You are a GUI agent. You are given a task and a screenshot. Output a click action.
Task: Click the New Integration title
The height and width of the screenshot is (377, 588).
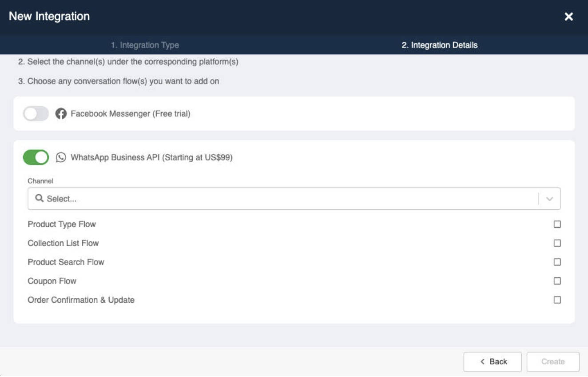click(49, 16)
